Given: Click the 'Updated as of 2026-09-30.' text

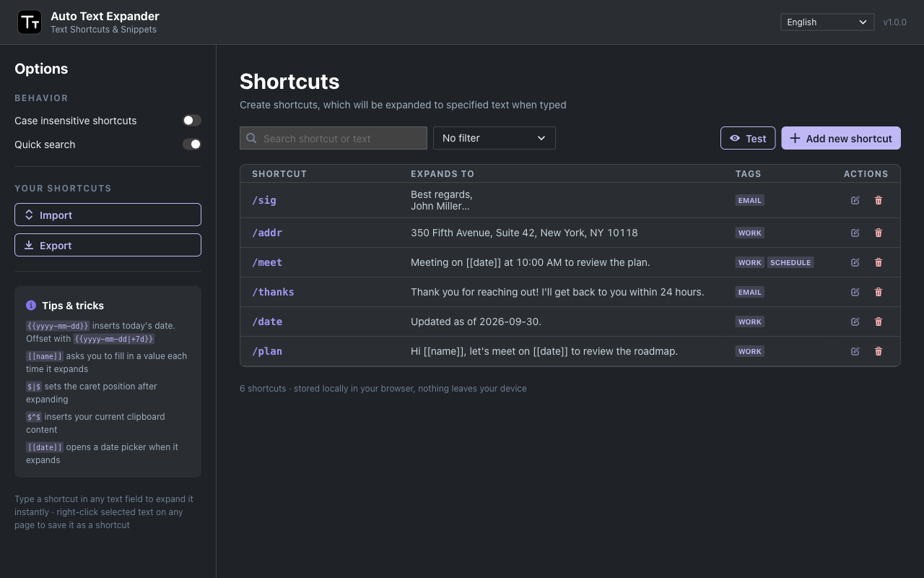Looking at the screenshot, I should point(476,322).
